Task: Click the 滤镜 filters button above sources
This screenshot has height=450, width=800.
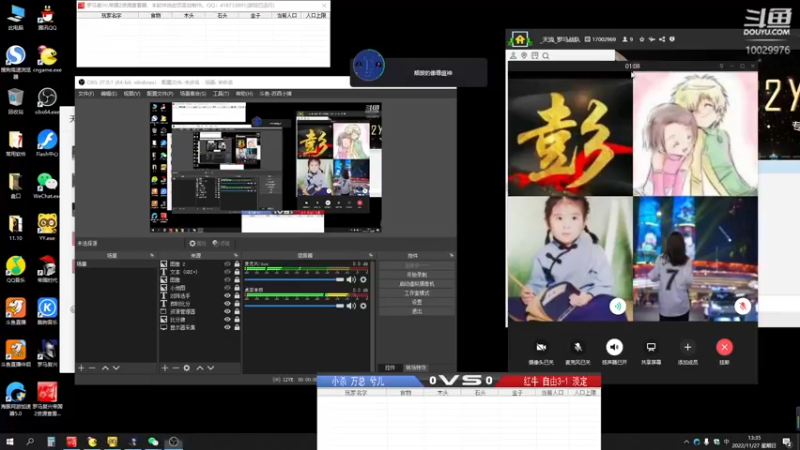Action: point(221,244)
